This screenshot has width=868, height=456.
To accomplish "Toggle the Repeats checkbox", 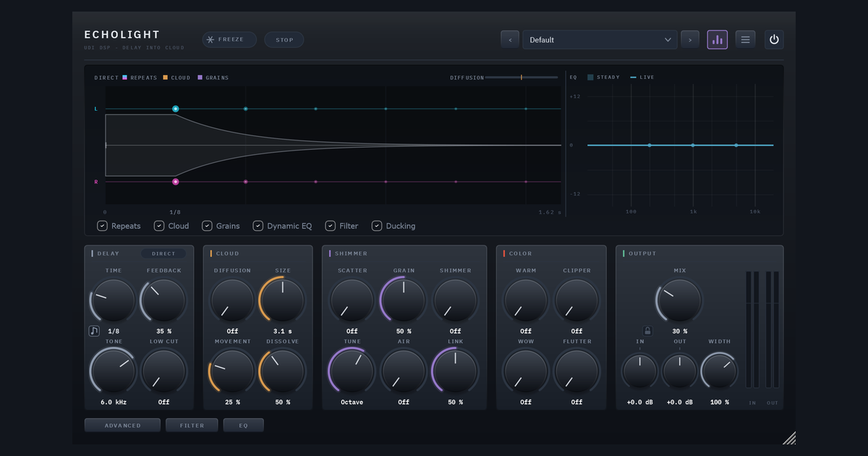I will (x=103, y=226).
